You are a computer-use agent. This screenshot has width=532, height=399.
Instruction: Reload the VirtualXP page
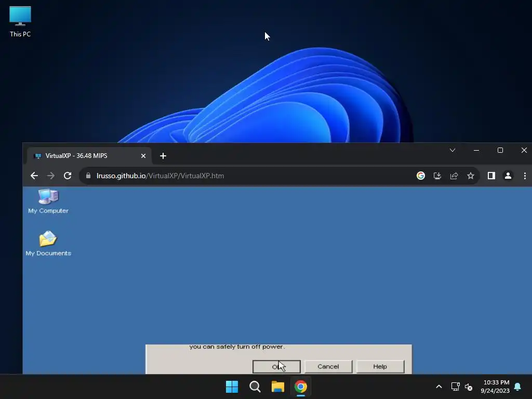click(68, 176)
